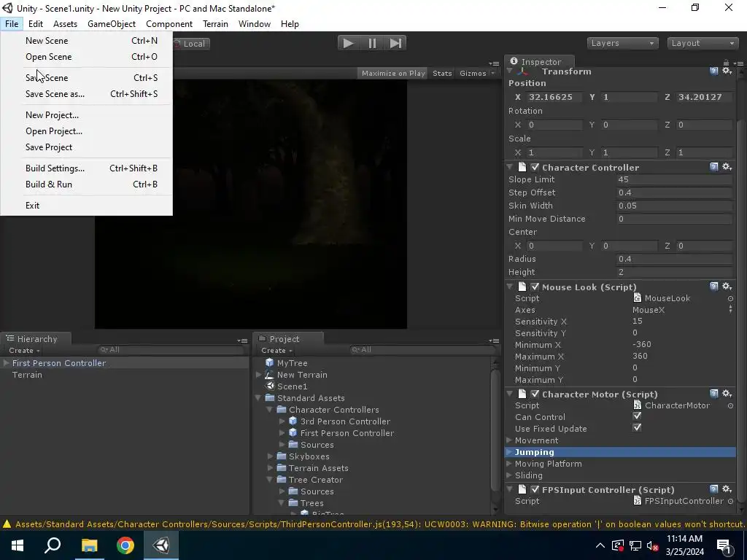Open Project Create dropdown
747x560 pixels.
pos(276,351)
